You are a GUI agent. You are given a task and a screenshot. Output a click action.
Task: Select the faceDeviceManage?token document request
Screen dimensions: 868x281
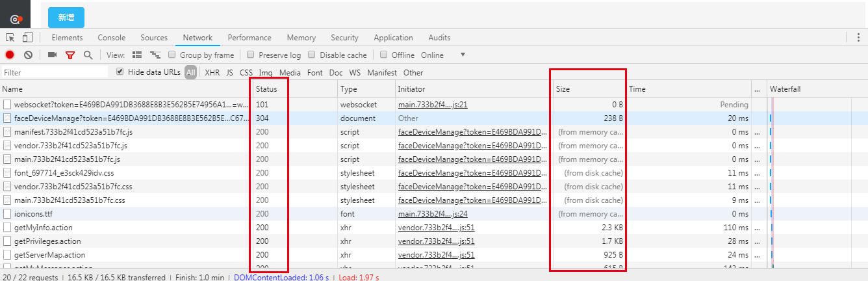[434, 118]
